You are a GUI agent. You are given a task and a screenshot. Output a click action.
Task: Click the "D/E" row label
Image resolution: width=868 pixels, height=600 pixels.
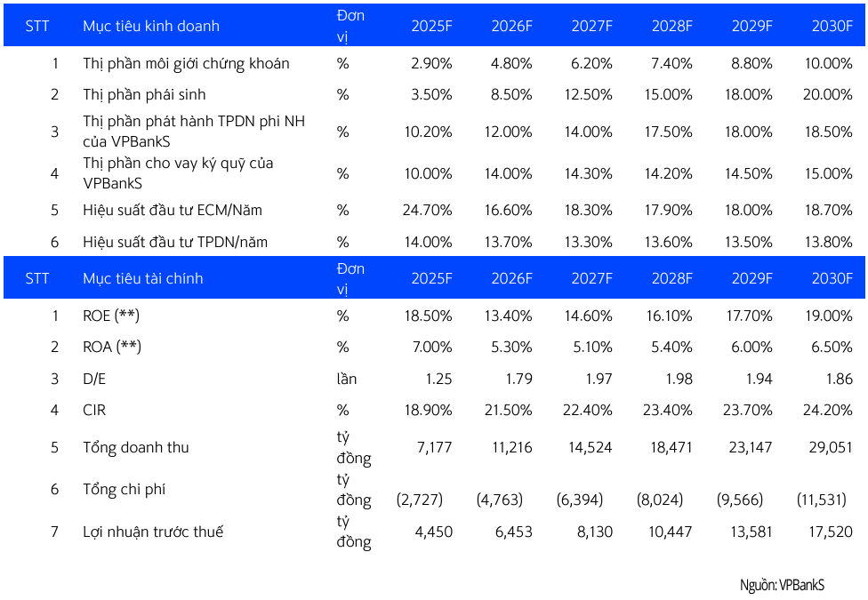[94, 379]
